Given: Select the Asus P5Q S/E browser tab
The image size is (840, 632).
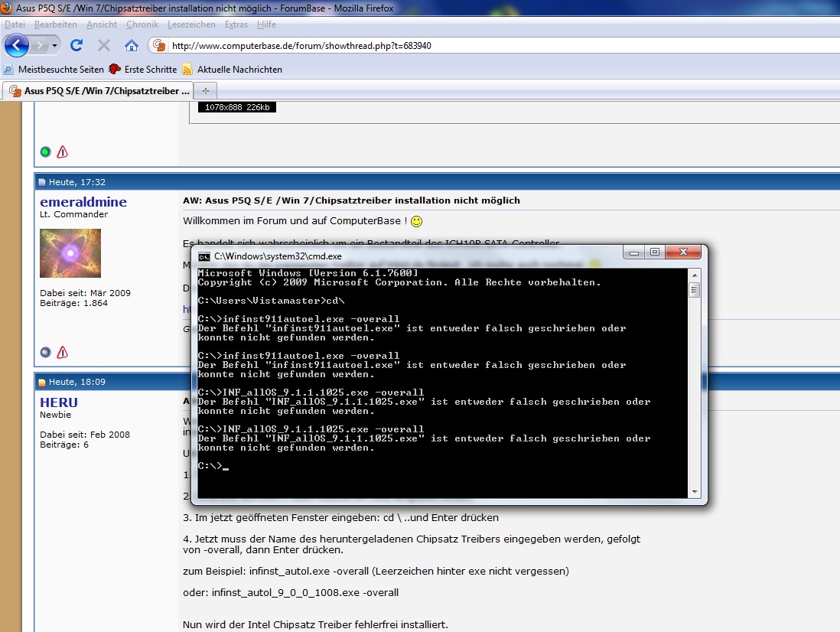Looking at the screenshot, I should (99, 90).
